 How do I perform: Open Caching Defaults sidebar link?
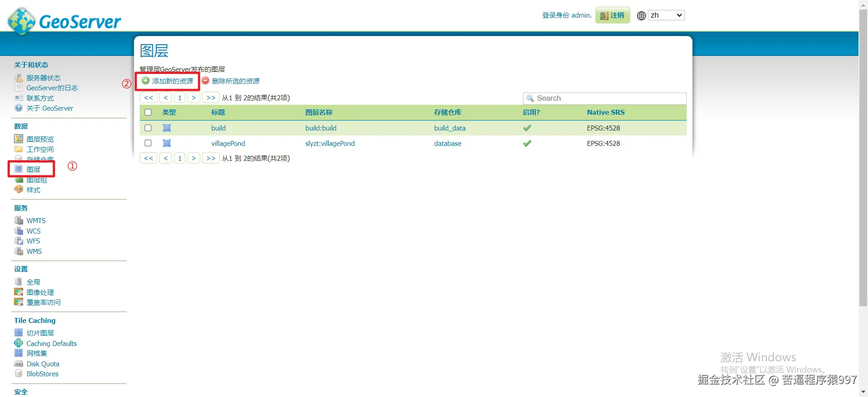(52, 343)
